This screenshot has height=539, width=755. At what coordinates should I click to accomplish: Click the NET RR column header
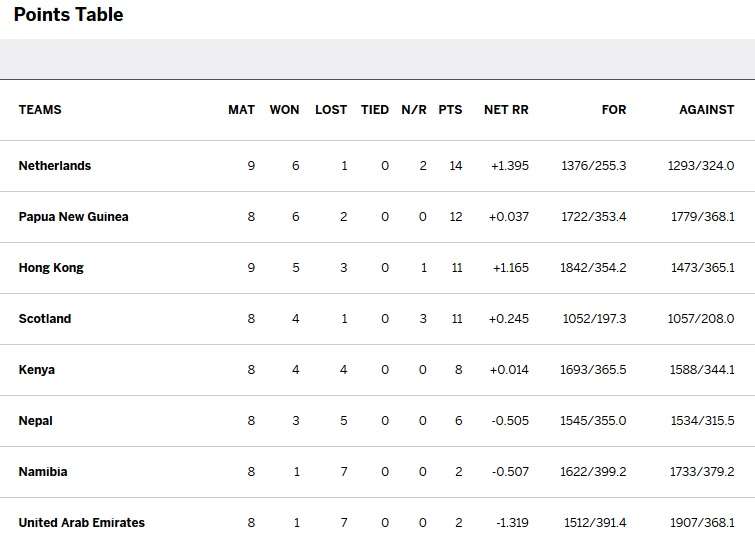point(506,110)
